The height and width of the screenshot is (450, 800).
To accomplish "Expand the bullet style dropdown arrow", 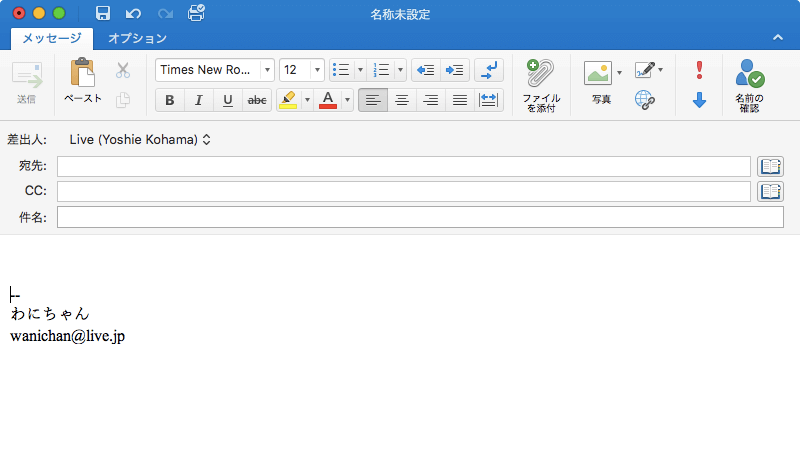I will pos(360,70).
